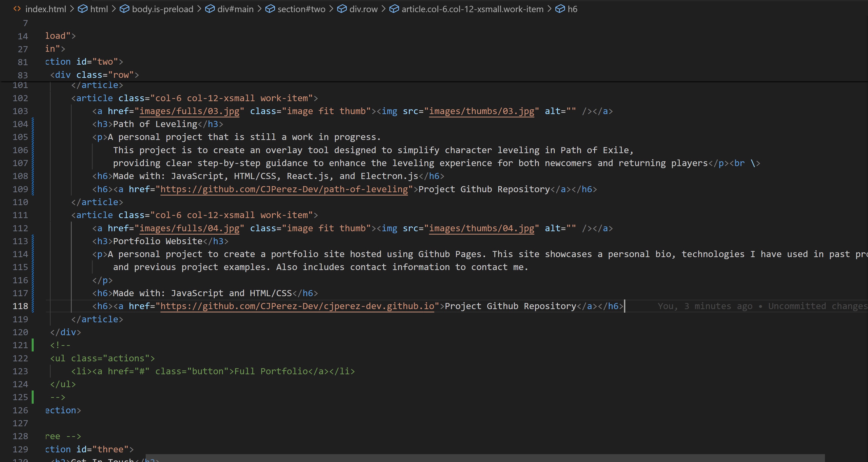The height and width of the screenshot is (462, 868).
Task: Click the path-of-leveling GitHub URL
Action: [284, 189]
